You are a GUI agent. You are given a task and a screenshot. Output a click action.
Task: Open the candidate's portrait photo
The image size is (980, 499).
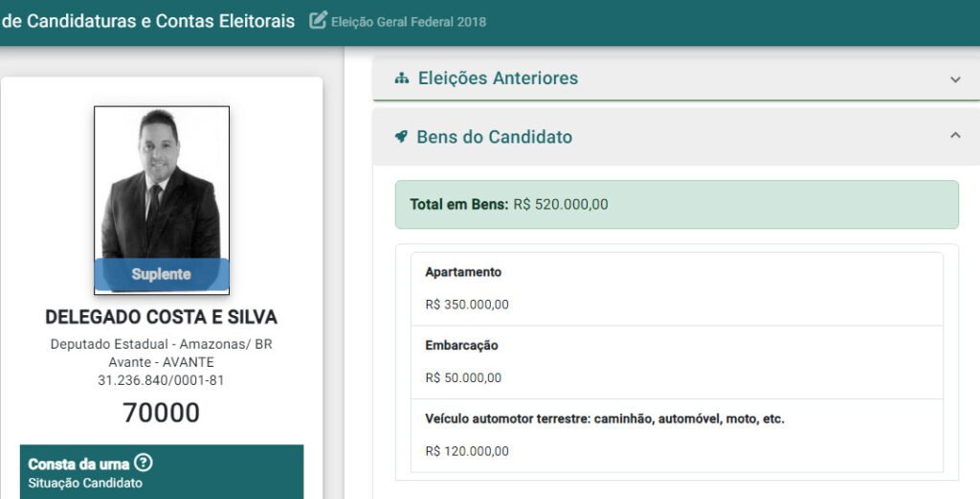click(161, 182)
